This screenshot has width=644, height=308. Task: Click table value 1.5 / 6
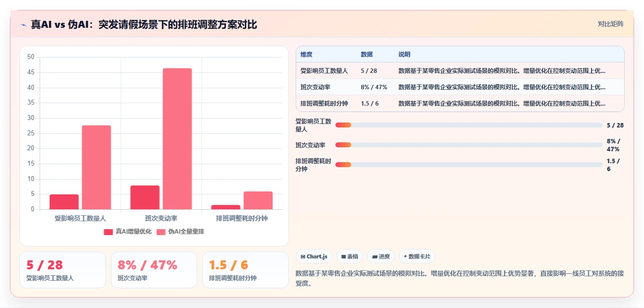tap(370, 104)
